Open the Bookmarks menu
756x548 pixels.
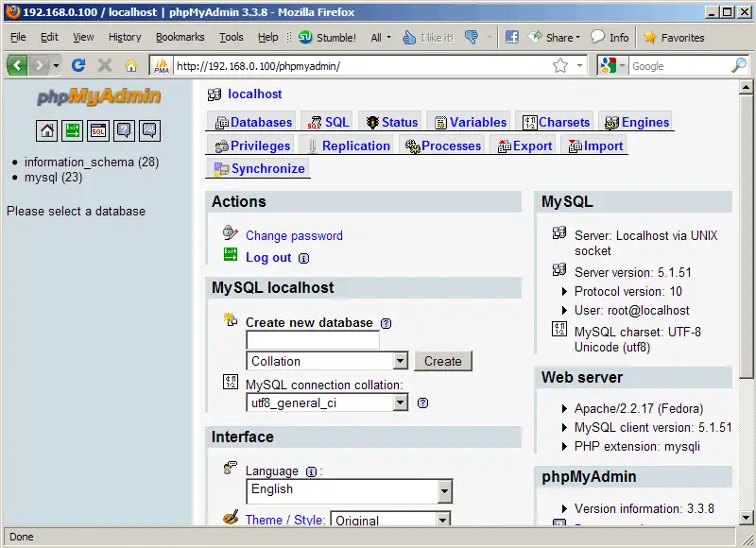180,37
